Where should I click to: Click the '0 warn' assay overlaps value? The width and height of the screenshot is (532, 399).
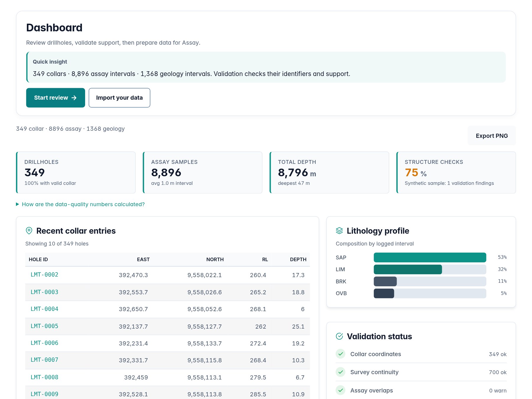click(x=498, y=391)
